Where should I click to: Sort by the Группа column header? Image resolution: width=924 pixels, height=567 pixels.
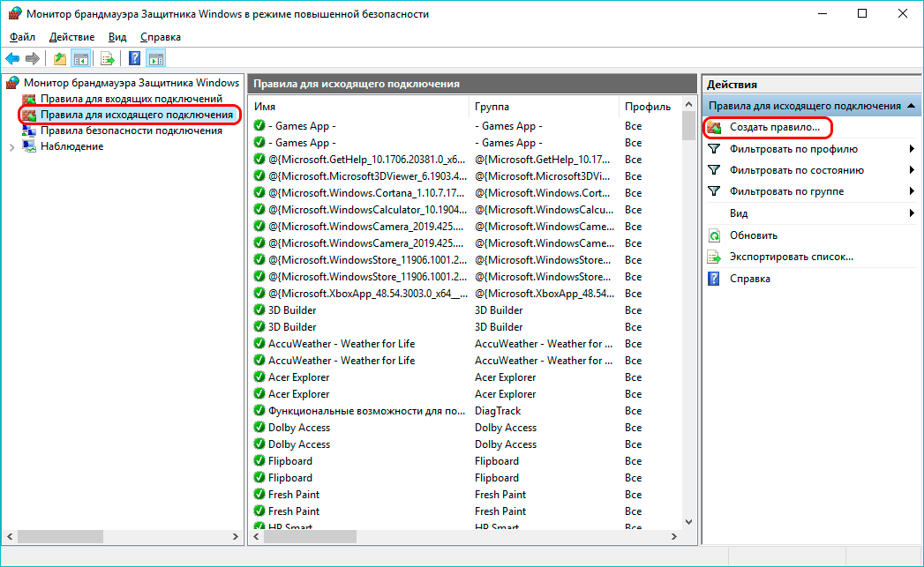click(545, 107)
